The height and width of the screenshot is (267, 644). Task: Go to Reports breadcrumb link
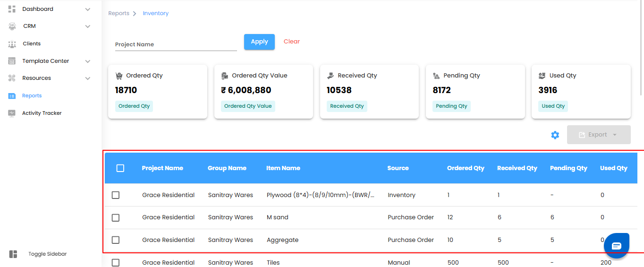point(119,13)
